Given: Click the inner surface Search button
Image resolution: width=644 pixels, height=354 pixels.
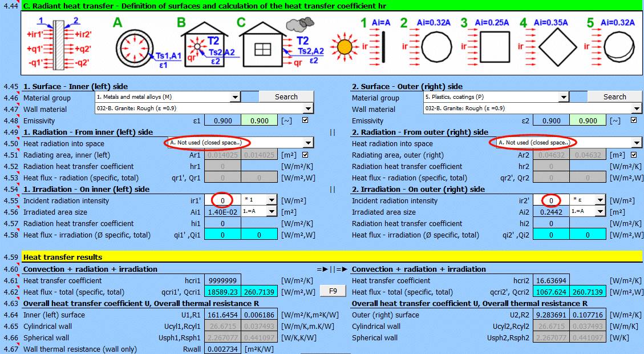Looking at the screenshot, I should coord(286,97).
